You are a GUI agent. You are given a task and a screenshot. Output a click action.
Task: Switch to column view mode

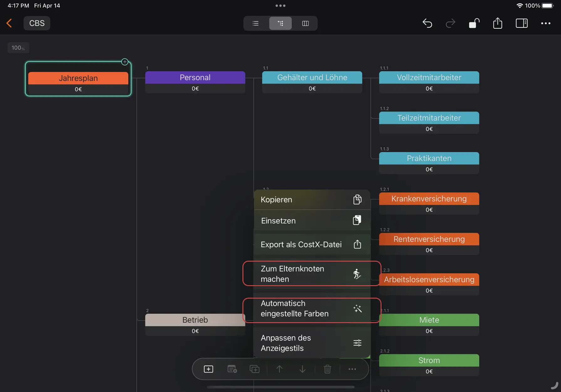(x=305, y=23)
